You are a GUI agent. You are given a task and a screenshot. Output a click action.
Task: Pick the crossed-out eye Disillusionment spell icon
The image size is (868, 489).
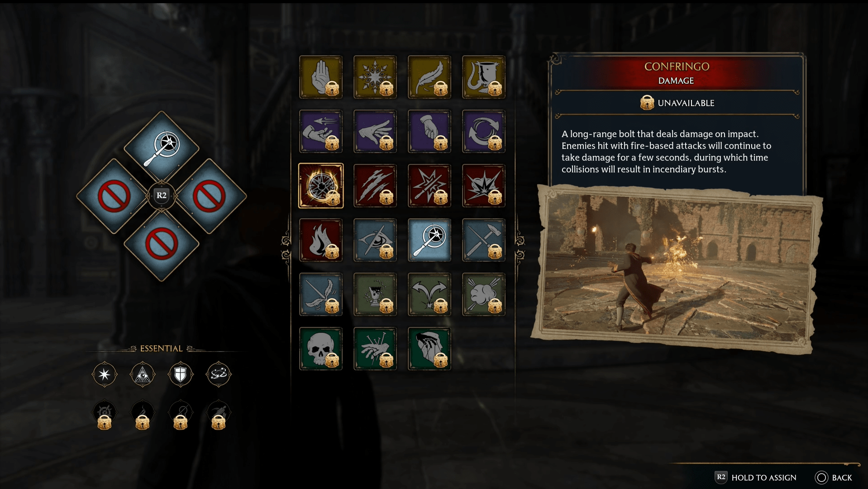375,240
